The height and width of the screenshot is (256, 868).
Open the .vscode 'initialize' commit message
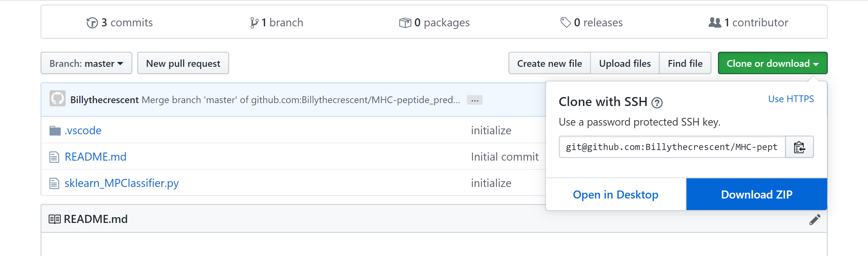coord(491,130)
